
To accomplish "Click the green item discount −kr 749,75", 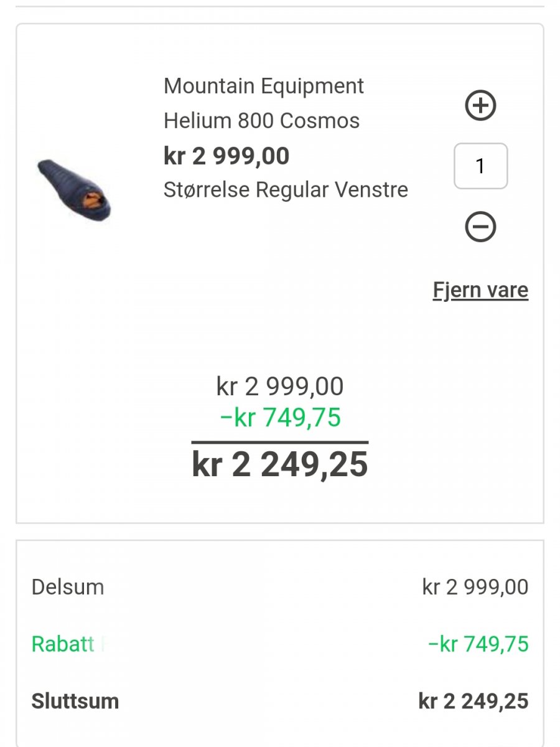I will (x=280, y=417).
